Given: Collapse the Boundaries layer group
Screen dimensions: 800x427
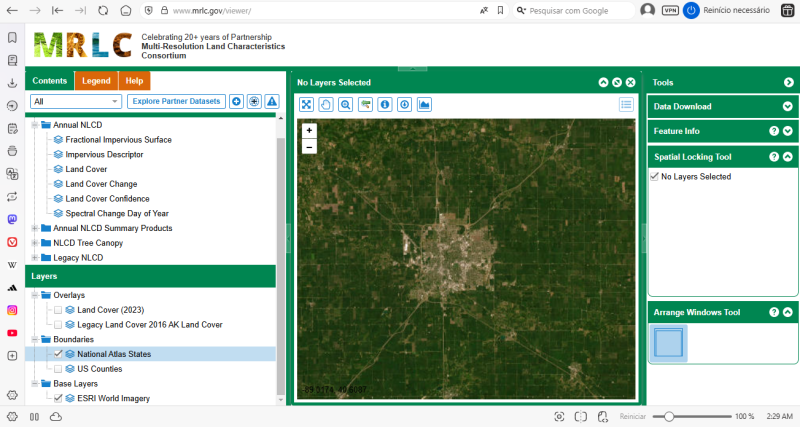Looking at the screenshot, I should pyautogui.click(x=35, y=339).
